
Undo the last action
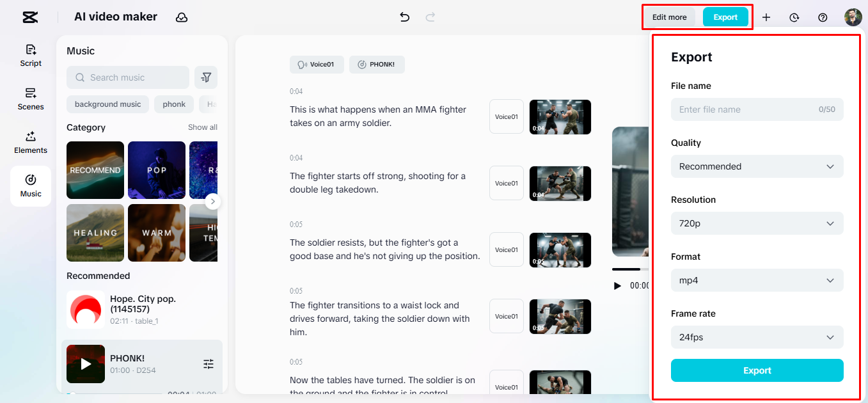(404, 17)
